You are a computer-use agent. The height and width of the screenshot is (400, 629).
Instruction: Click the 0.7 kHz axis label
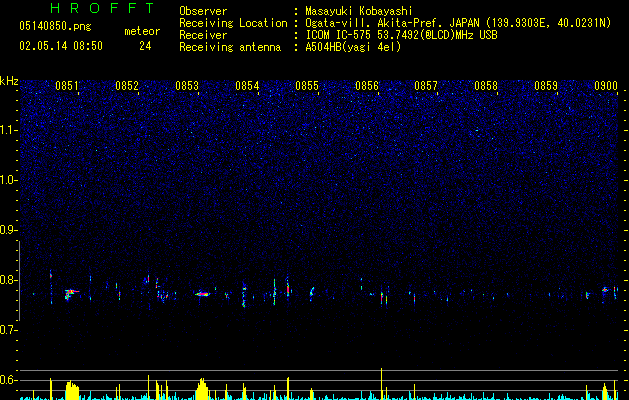point(9,330)
